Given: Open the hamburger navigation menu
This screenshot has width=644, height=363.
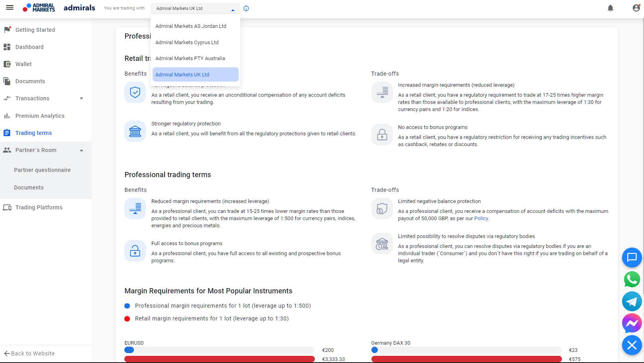Looking at the screenshot, I should (10, 8).
